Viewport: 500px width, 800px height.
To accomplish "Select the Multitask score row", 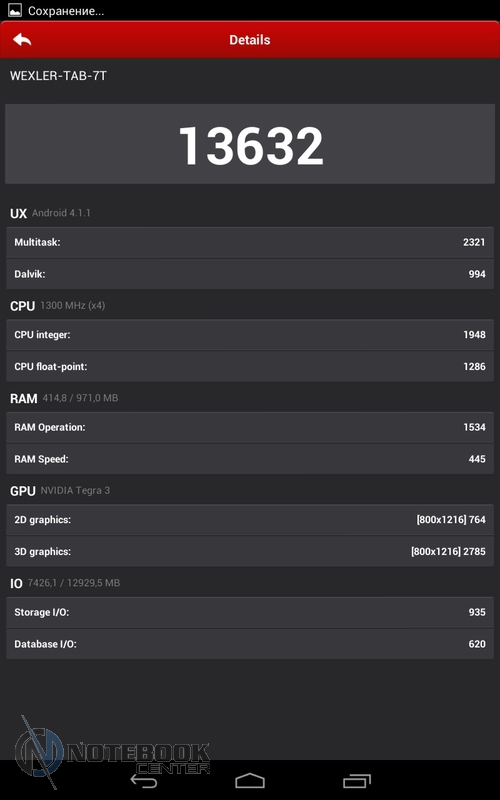I will point(250,242).
